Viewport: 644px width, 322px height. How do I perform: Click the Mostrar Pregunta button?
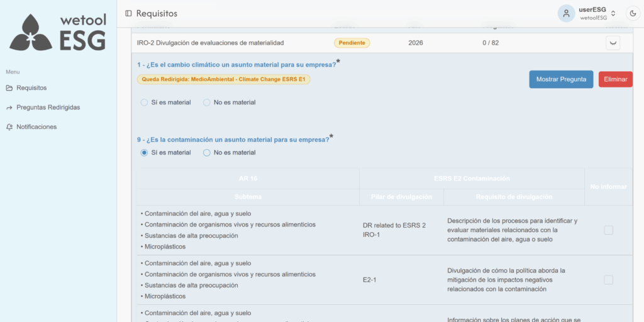coord(560,79)
